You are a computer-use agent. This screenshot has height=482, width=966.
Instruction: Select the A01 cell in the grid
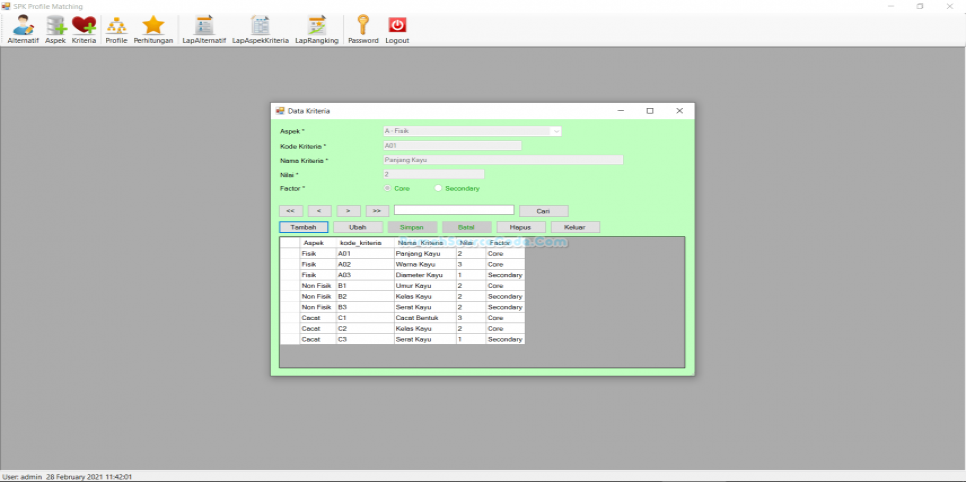[365, 254]
